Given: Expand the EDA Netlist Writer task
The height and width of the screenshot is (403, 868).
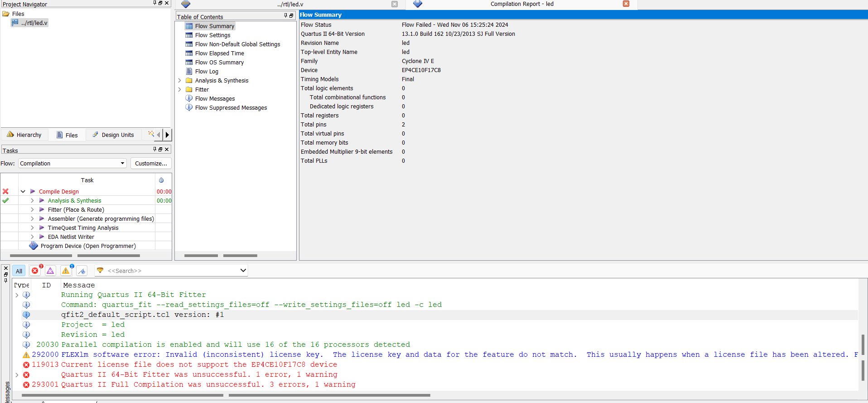Looking at the screenshot, I should (x=32, y=237).
